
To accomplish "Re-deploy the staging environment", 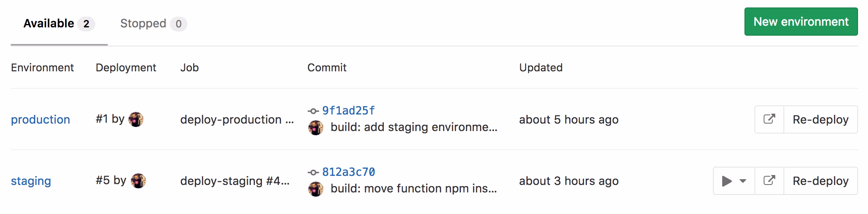I will coord(820,181).
